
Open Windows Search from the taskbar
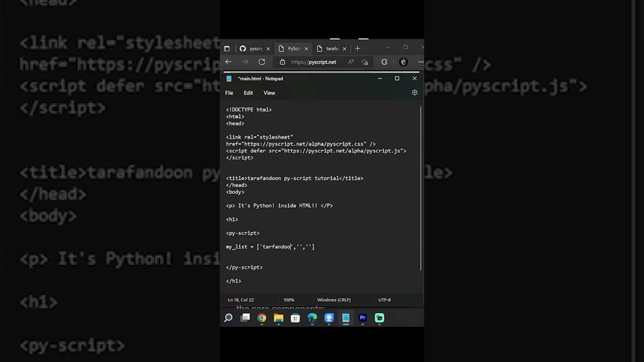pyautogui.click(x=228, y=318)
